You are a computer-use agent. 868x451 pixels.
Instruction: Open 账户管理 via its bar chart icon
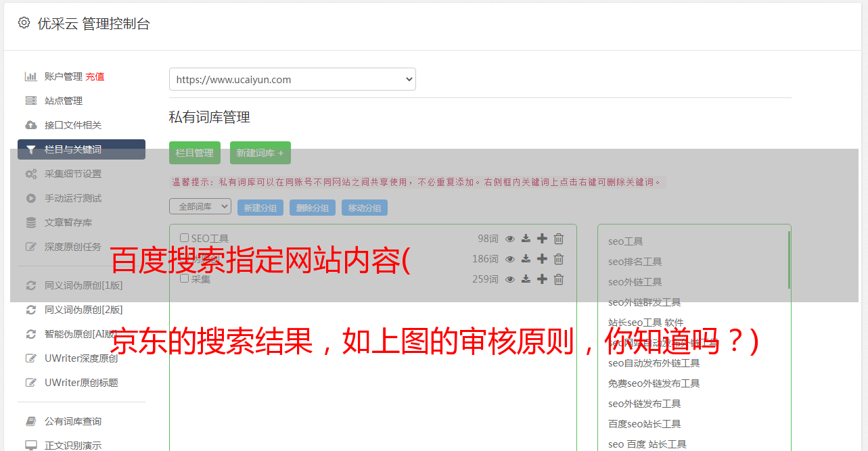31,76
